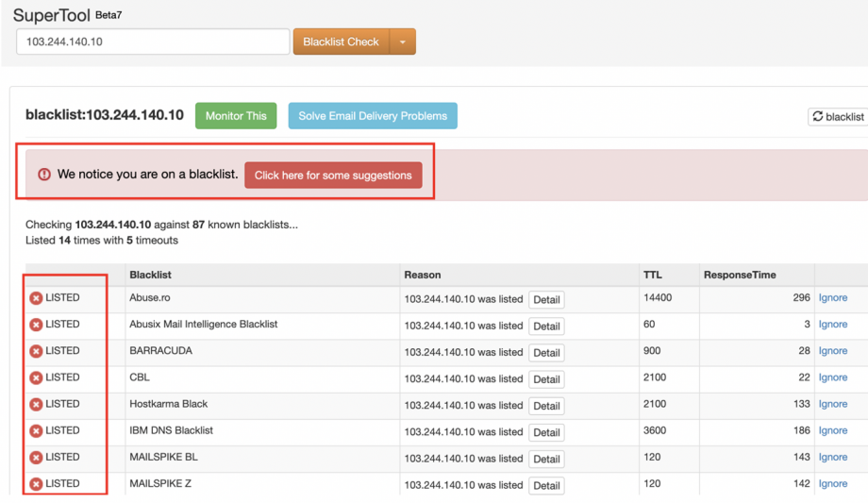The height and width of the screenshot is (503, 868).
Task: Click the Blacklist Check button
Action: click(341, 42)
